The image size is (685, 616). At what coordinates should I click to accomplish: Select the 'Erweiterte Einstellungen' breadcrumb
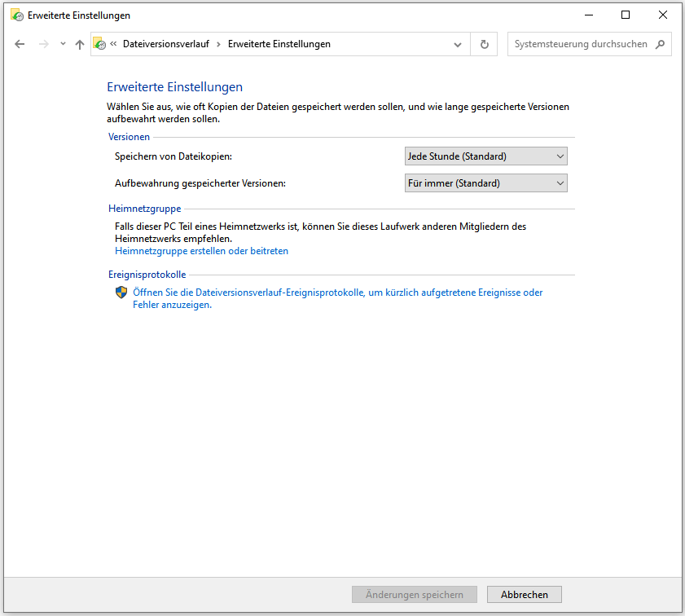[279, 45]
